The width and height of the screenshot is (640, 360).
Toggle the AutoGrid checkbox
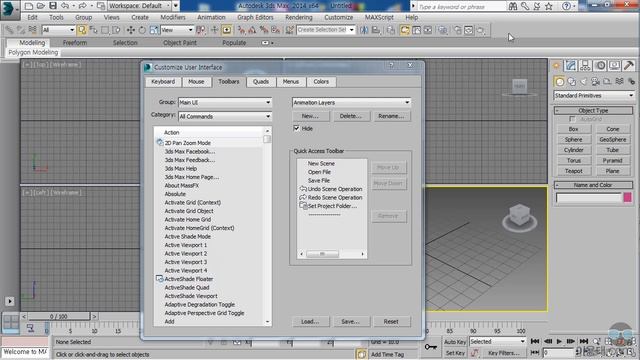572,119
